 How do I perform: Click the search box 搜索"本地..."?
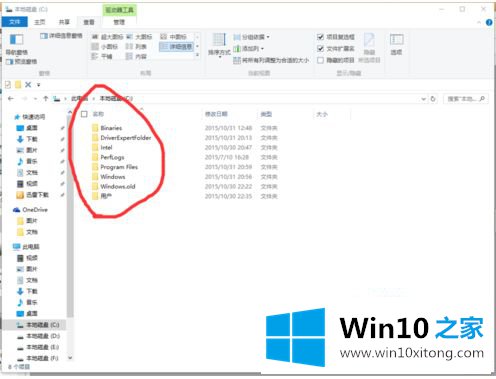click(x=466, y=99)
